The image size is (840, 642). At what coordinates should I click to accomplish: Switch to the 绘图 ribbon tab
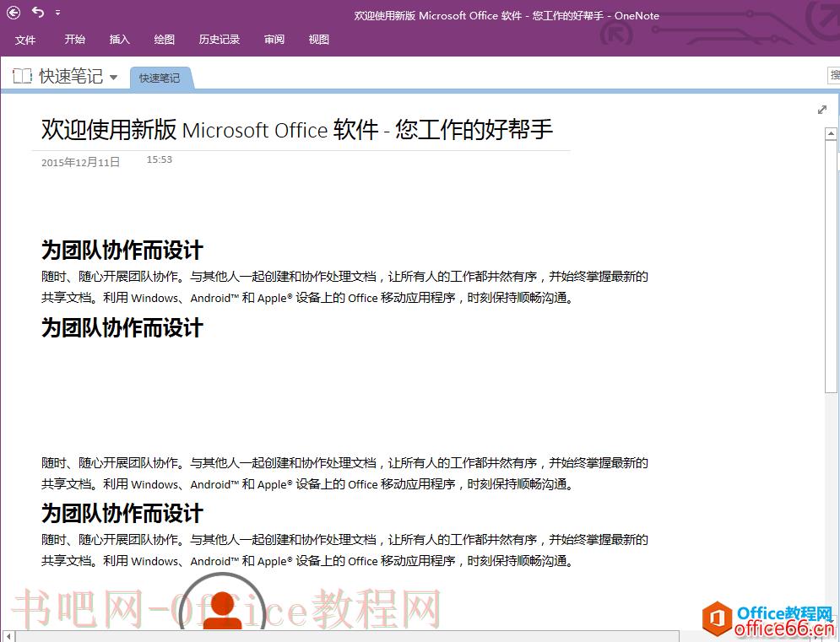coord(164,39)
